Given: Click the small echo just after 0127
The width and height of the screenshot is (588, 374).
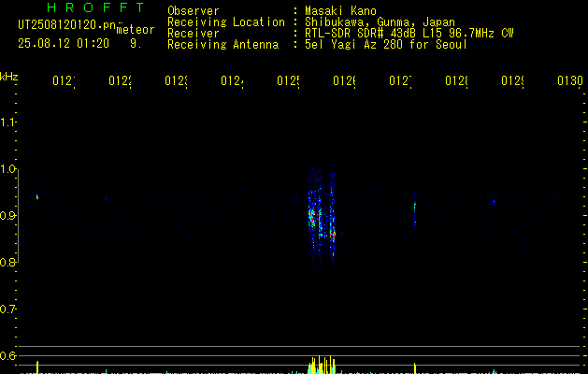Looking at the screenshot, I should [415, 212].
